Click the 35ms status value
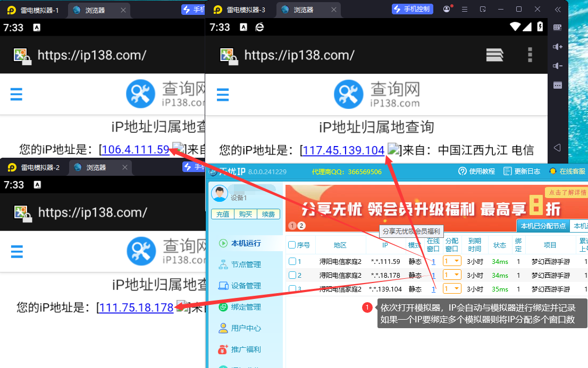This screenshot has width=588, height=368. (500, 289)
